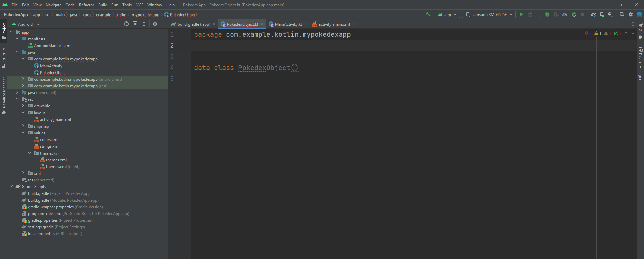The image size is (644, 259).
Task: Expand the drawable folder in tree
Action: (x=23, y=106)
